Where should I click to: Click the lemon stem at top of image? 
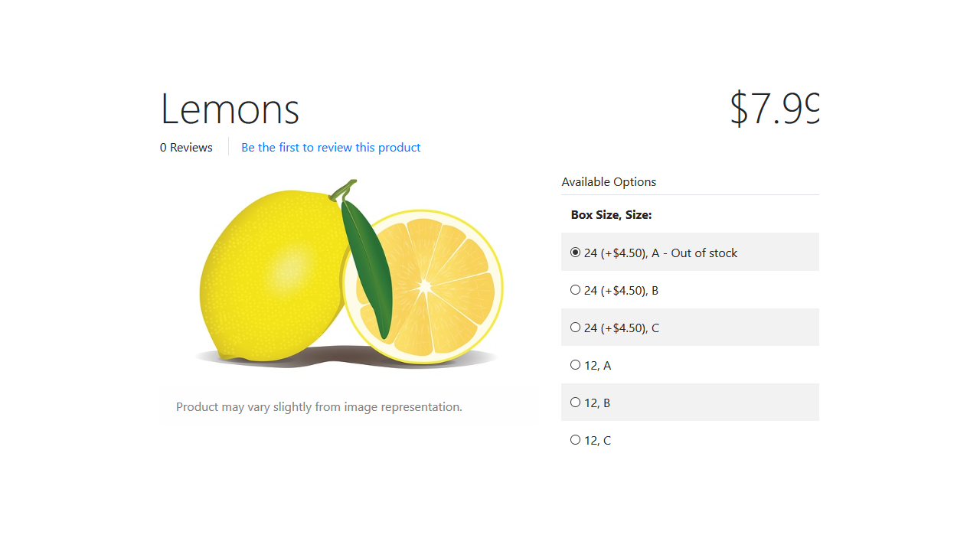click(344, 190)
